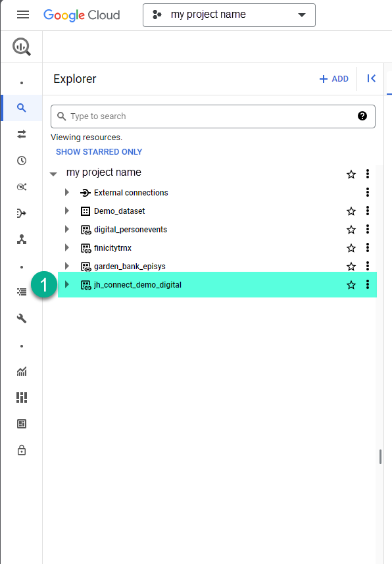The image size is (392, 564).
Task: Click the ADD button in Explorer
Action: tap(334, 79)
